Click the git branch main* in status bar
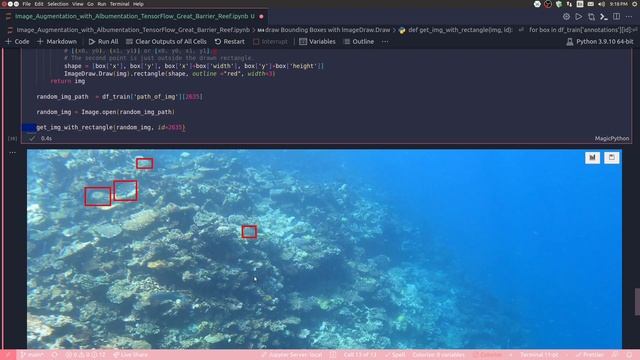 tap(32, 355)
